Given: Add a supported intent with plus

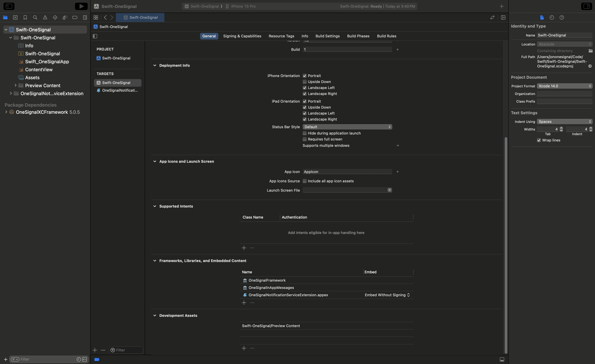Looking at the screenshot, I should click(244, 248).
